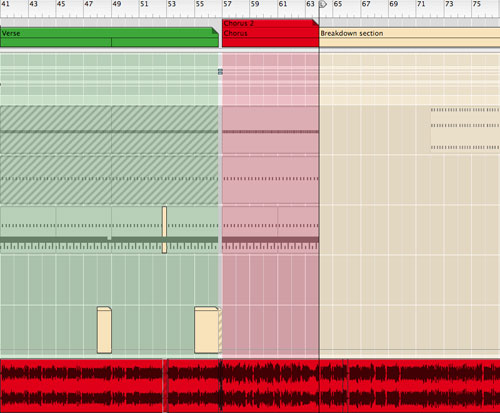Click bar 43 on the ruler

(33, 4)
